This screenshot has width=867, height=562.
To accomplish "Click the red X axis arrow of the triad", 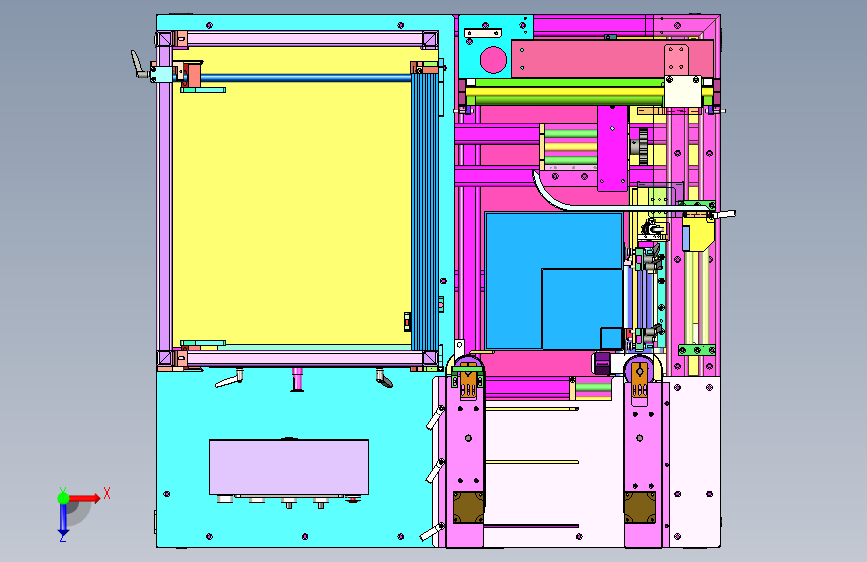I will [x=86, y=498].
